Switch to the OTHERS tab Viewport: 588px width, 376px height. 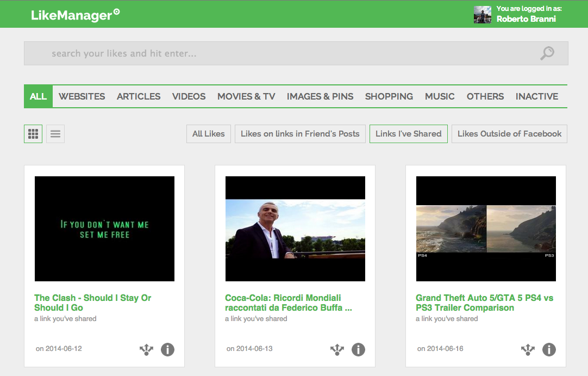pos(485,96)
